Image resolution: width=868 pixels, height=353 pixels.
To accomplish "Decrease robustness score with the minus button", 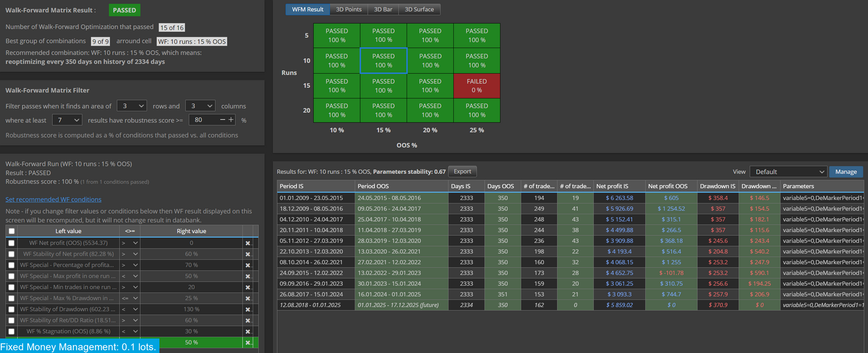I will [x=222, y=119].
